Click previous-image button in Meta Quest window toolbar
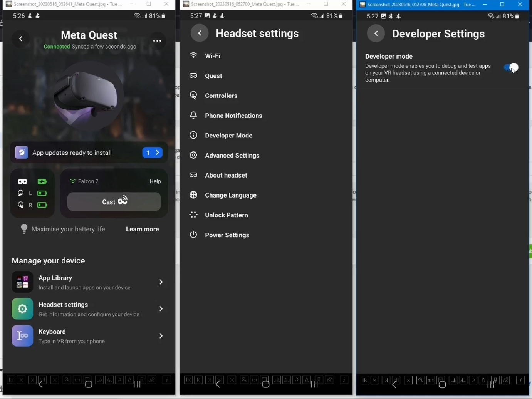Screen dimensions: 532x399 pyautogui.click(x=22, y=380)
